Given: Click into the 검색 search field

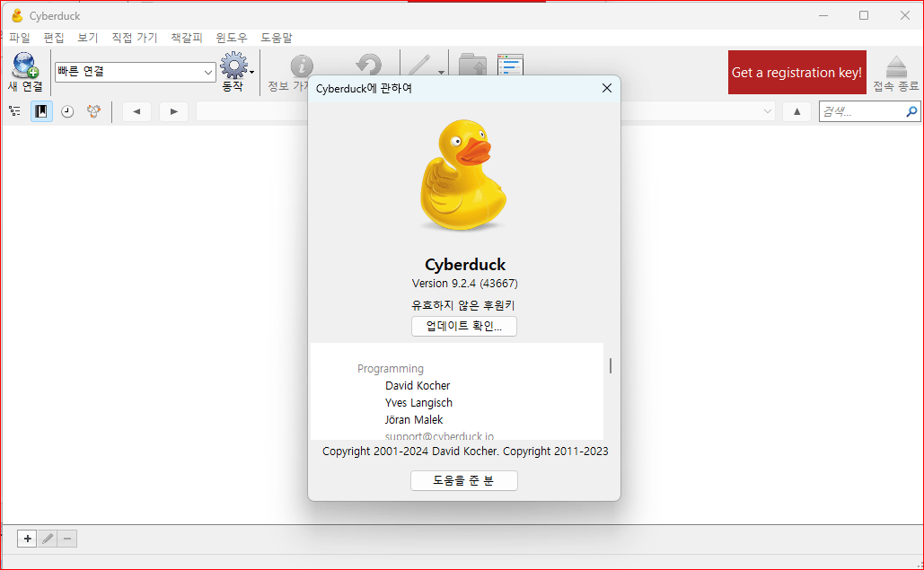Looking at the screenshot, I should [863, 111].
